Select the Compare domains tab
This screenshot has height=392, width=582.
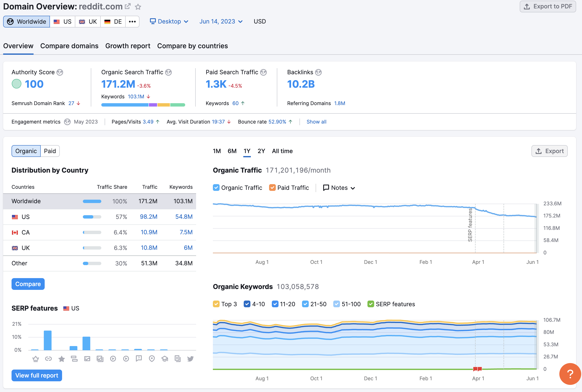point(69,46)
